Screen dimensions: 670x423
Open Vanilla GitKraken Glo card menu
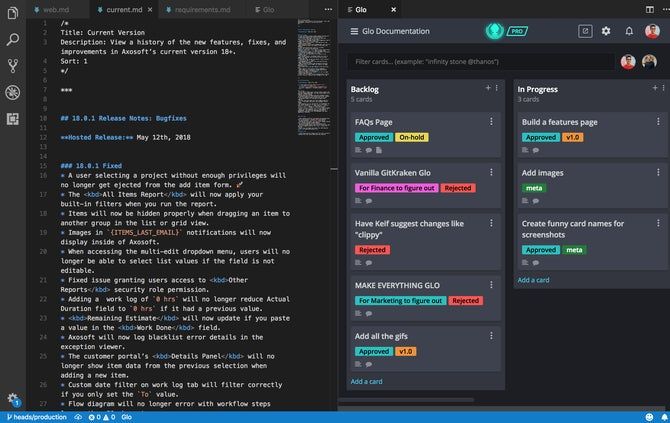coord(491,172)
